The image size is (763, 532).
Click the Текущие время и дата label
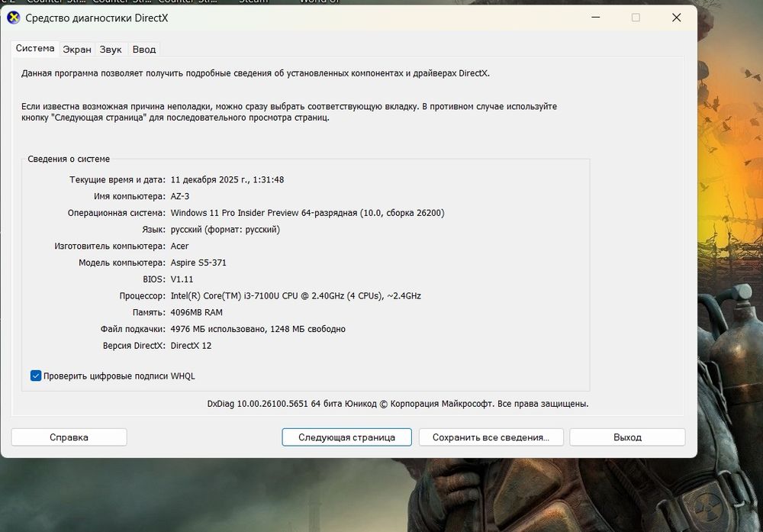(x=118, y=179)
